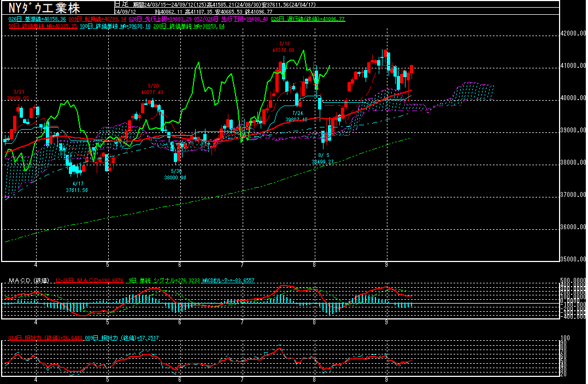Click month 4 on the RSI panel axis
Image resolution: width=588 pixels, height=384 pixels.
36,380
